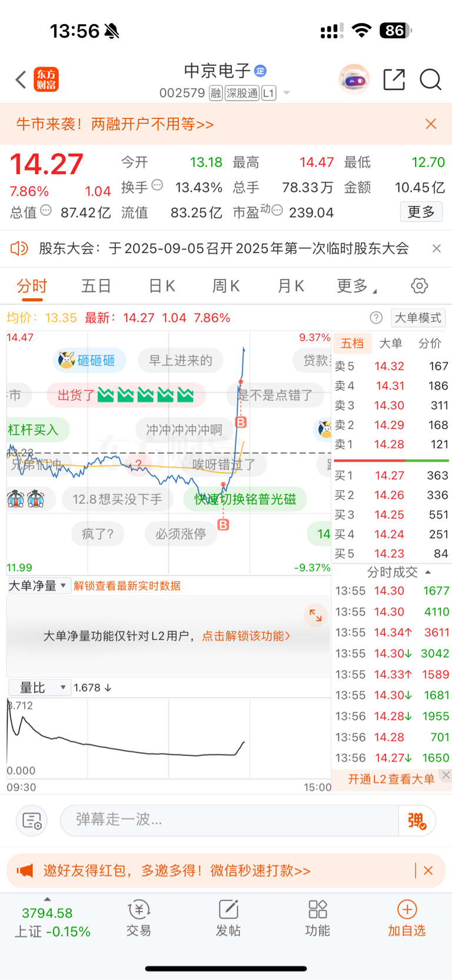
Task: Dismiss the 股东大会 notice
Action: [x=436, y=248]
